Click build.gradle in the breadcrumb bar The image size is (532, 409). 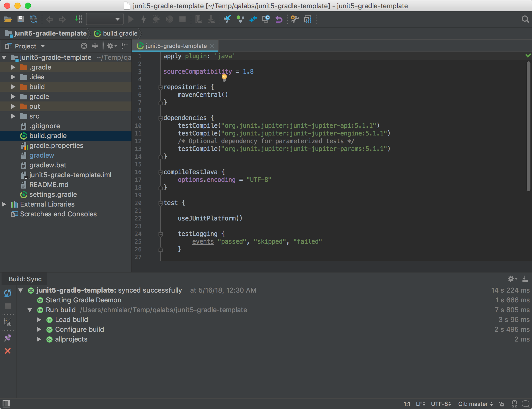pyautogui.click(x=120, y=33)
